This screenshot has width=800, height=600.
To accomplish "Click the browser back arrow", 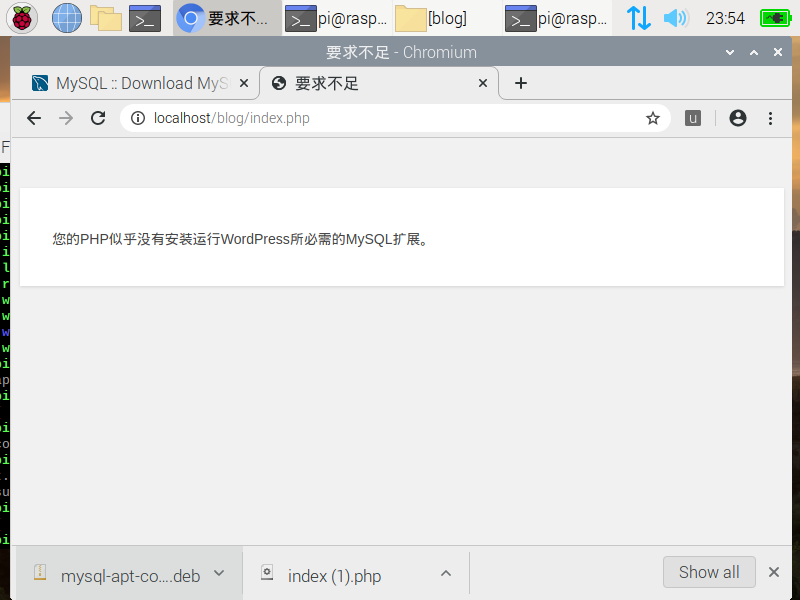I will (x=34, y=118).
